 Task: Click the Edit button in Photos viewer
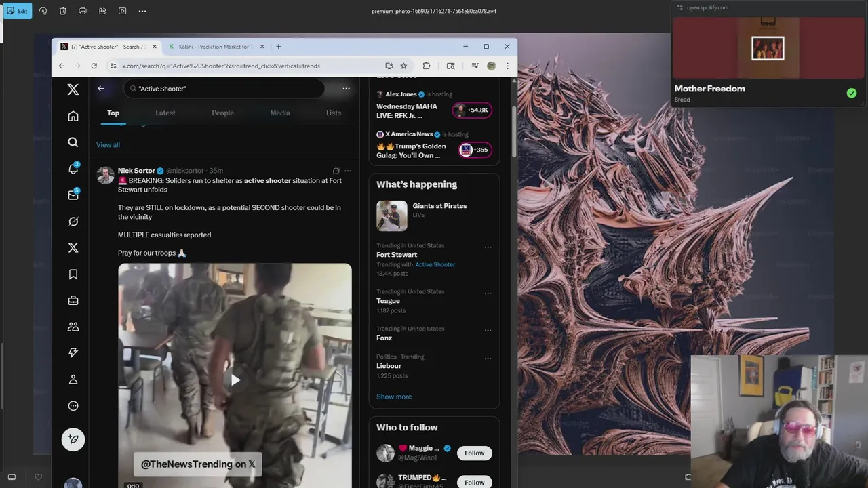point(17,11)
